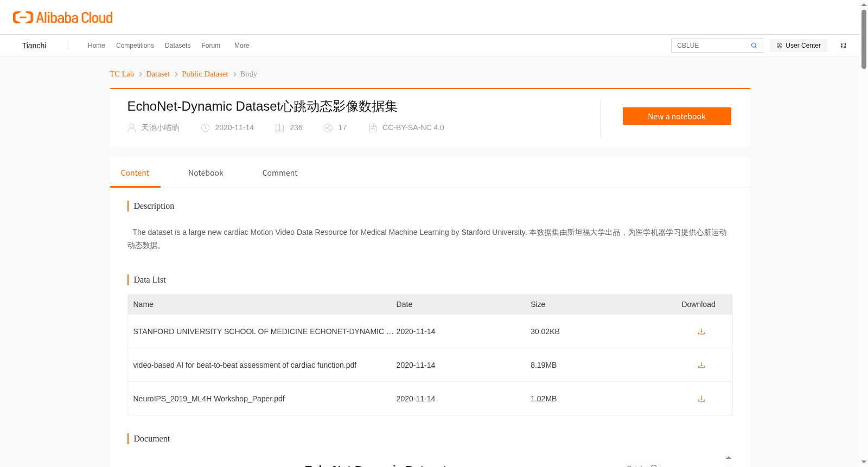Click the New a notebook button
This screenshot has width=868, height=467.
click(676, 116)
